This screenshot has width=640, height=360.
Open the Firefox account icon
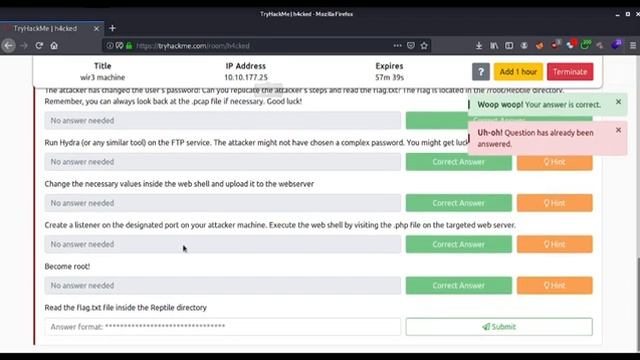coord(524,46)
